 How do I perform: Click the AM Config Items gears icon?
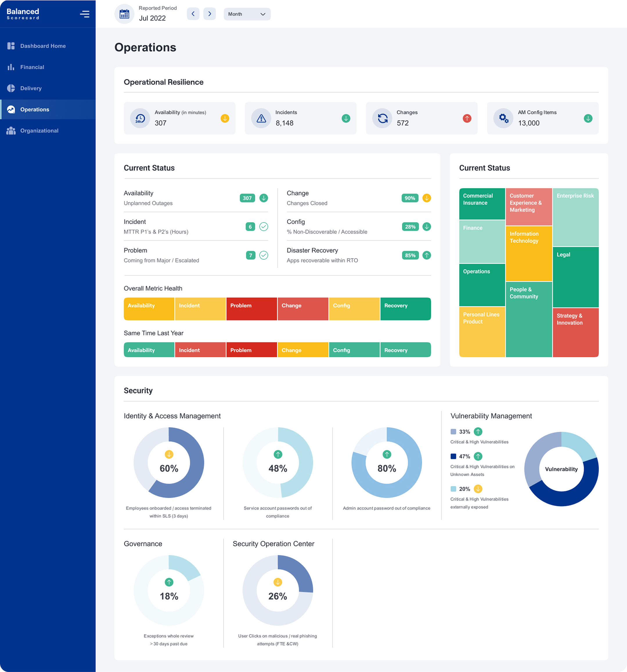[503, 118]
